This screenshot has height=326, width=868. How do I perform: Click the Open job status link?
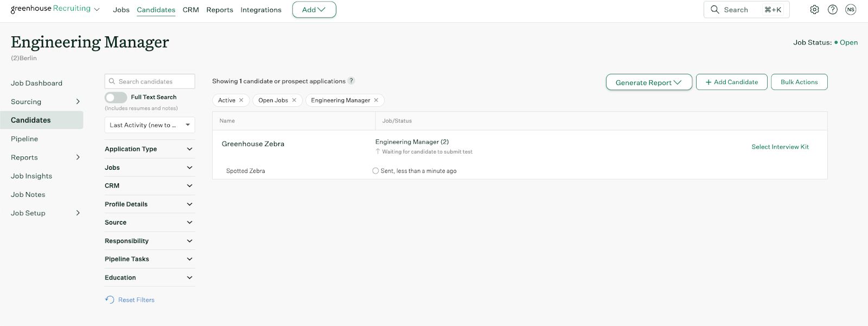coord(848,42)
